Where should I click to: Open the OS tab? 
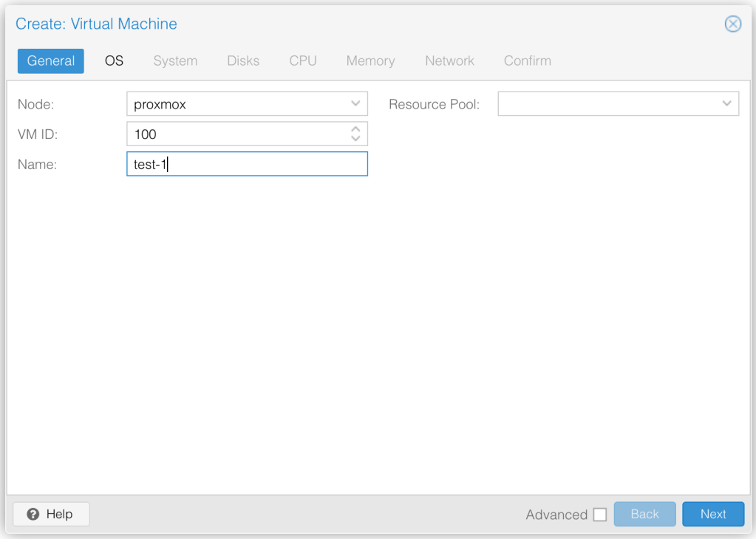[x=114, y=61]
